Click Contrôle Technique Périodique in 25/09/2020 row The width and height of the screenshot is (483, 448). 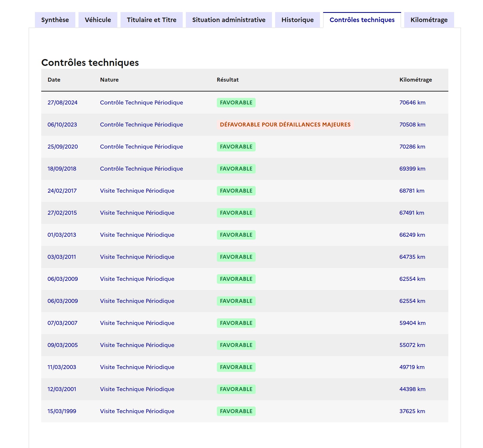pos(141,147)
